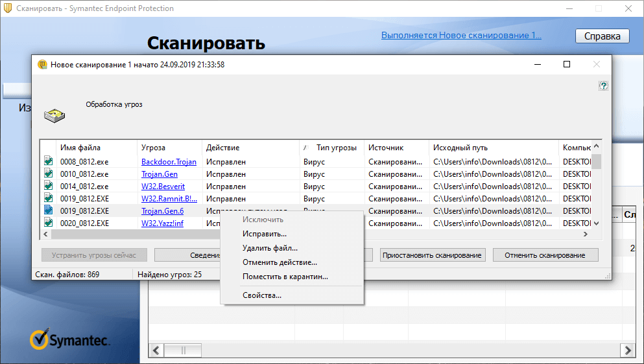Click the disk scan icon near Обработка угроз
Image resolution: width=644 pixels, height=364 pixels.
(54, 116)
